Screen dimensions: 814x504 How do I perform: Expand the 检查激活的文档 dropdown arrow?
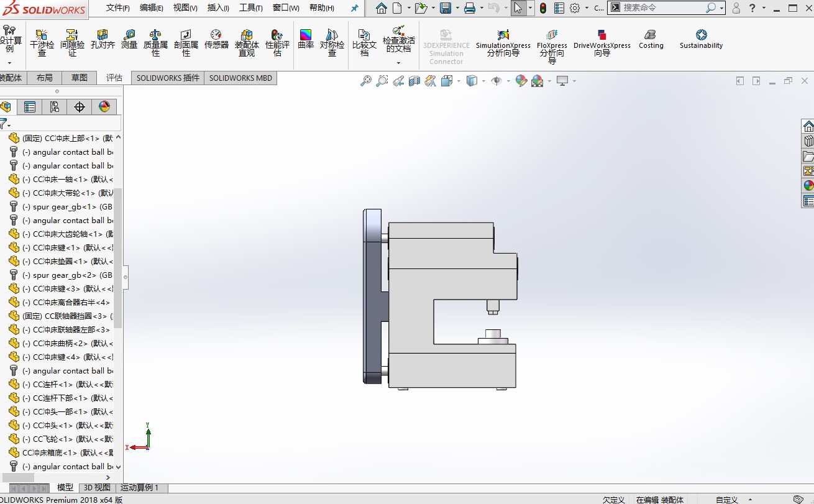(398, 63)
